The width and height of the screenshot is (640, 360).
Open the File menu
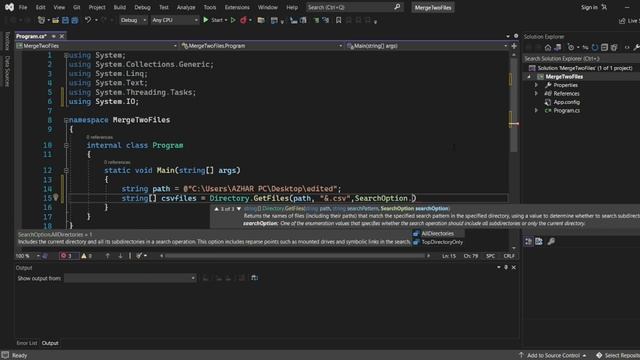tap(23, 7)
